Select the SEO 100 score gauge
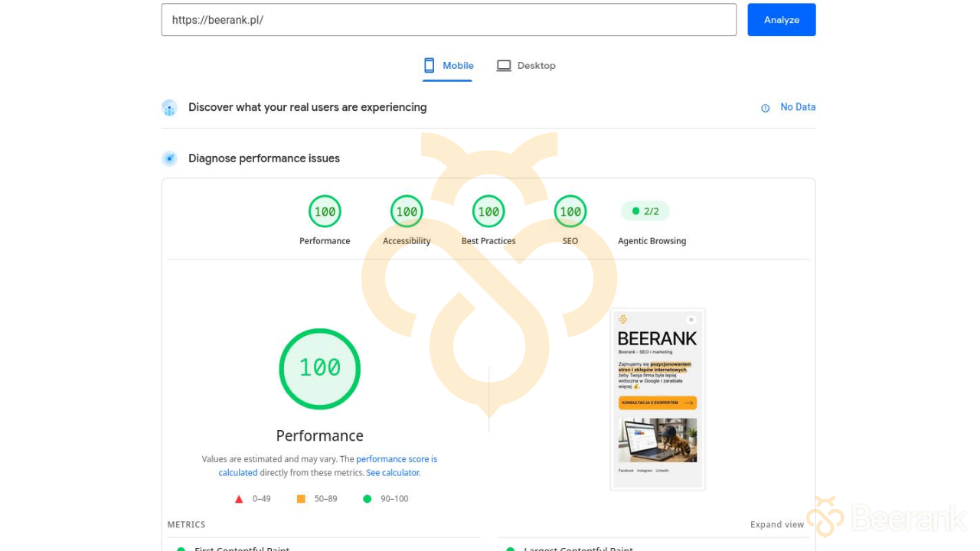The height and width of the screenshot is (551, 980). tap(570, 212)
